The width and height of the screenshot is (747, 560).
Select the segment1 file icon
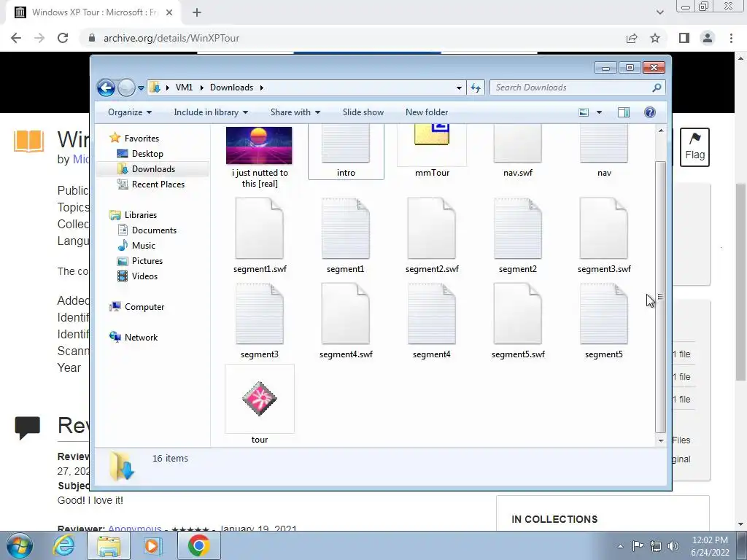coord(346,228)
